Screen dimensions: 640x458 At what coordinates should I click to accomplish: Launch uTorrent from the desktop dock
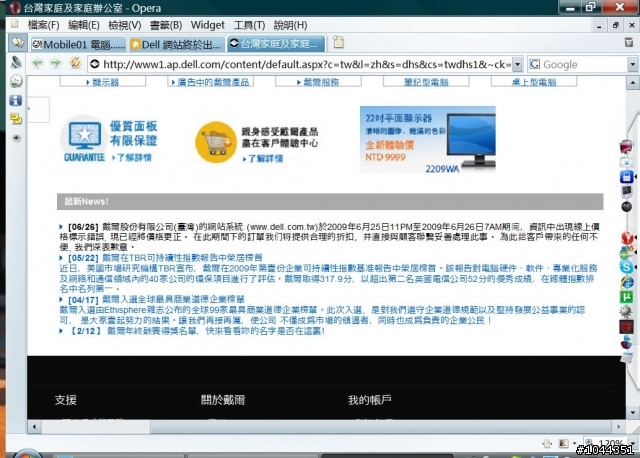(x=627, y=297)
